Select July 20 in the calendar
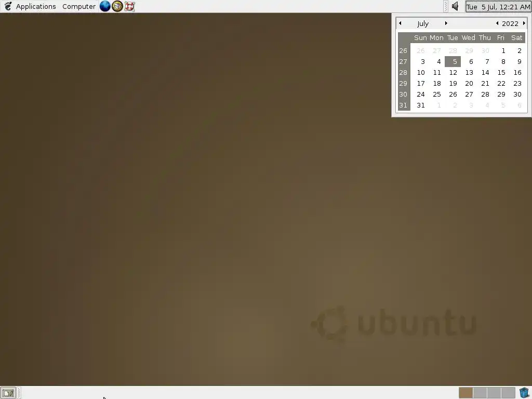Viewport: 532px width, 399px height. point(469,83)
